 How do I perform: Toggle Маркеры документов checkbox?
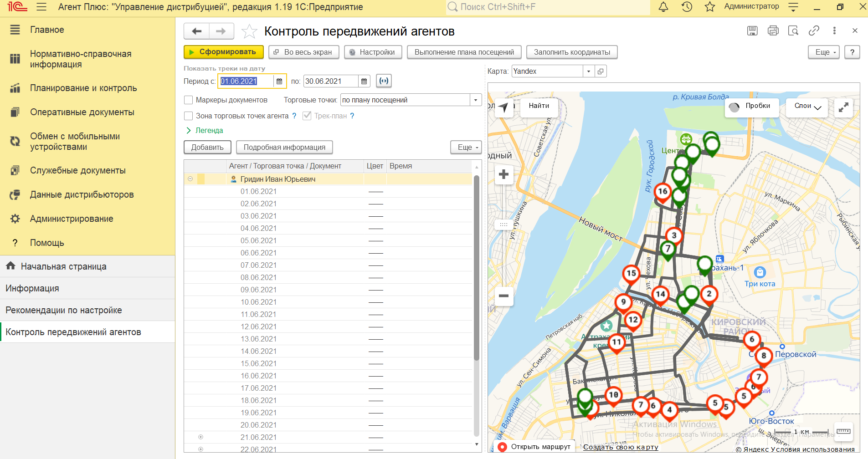click(x=188, y=100)
